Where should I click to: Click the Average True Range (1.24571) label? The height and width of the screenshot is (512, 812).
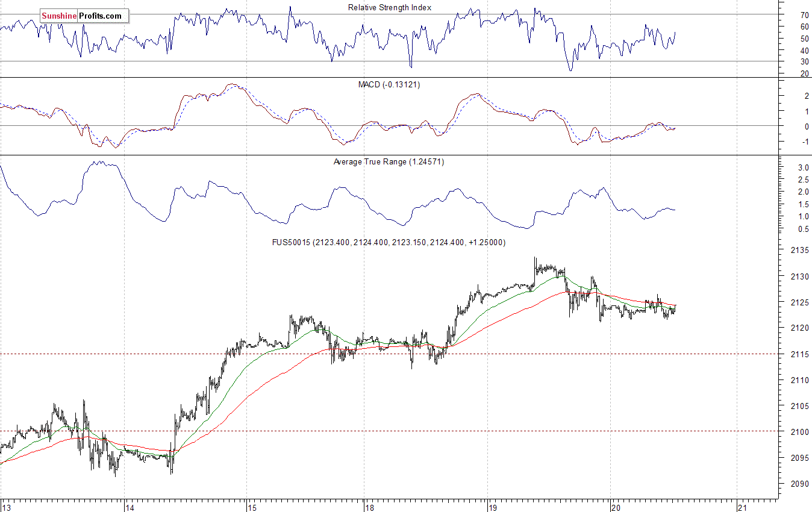tap(389, 162)
